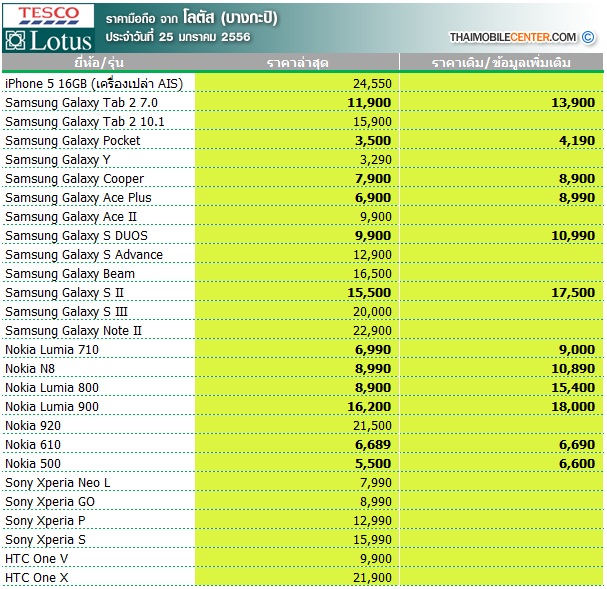Select Sony Xperia Neo L

pos(58,483)
